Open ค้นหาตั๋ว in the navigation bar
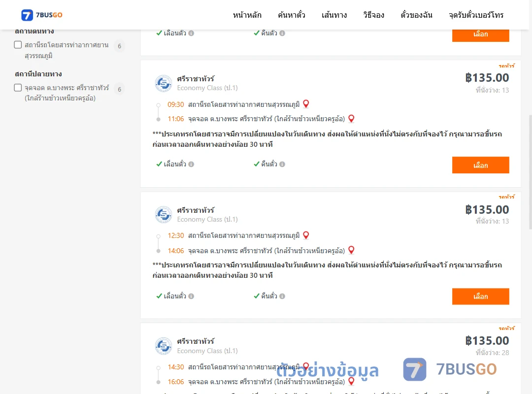 292,15
